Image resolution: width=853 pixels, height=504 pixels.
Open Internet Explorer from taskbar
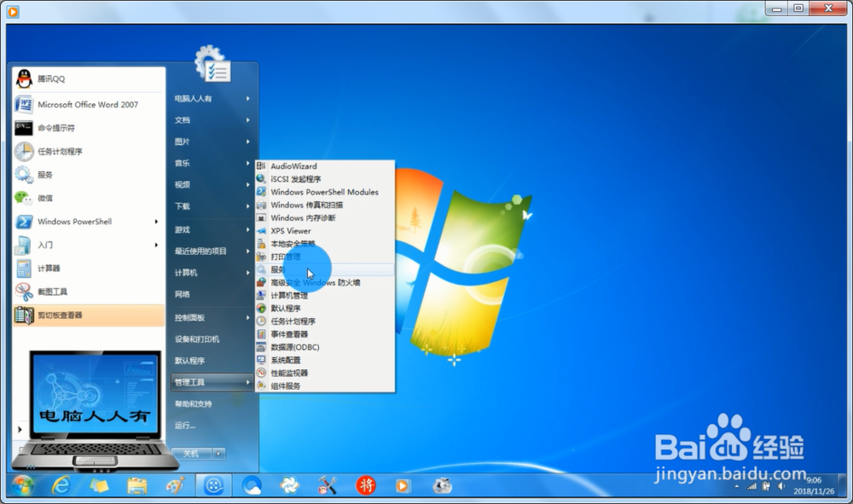[x=61, y=485]
